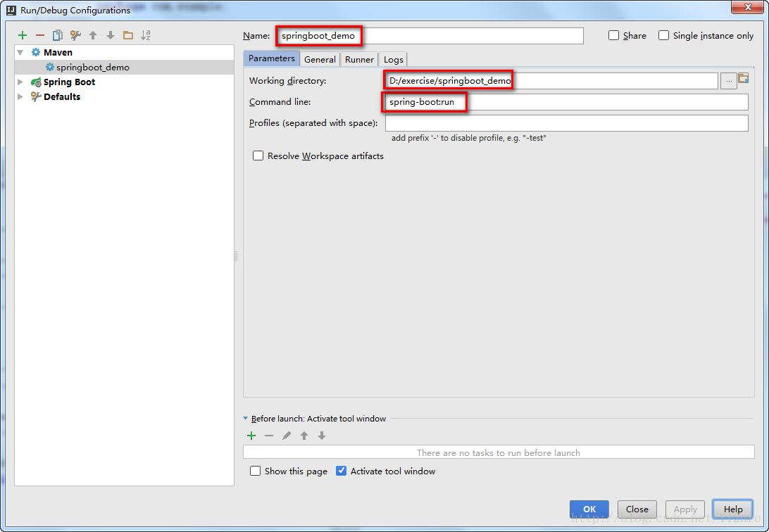Image resolution: width=769 pixels, height=532 pixels.
Task: Add a before-launch task with plus icon
Action: pyautogui.click(x=251, y=436)
